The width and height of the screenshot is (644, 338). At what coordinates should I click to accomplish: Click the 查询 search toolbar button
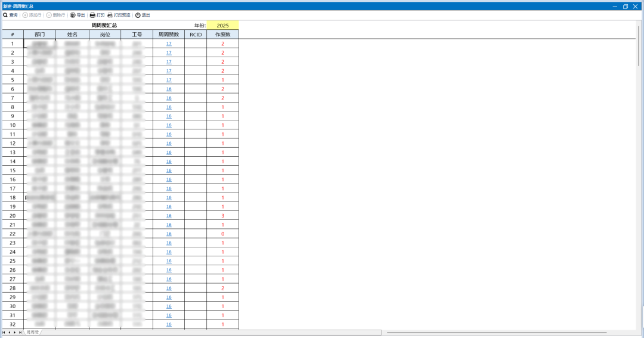[x=10, y=15]
